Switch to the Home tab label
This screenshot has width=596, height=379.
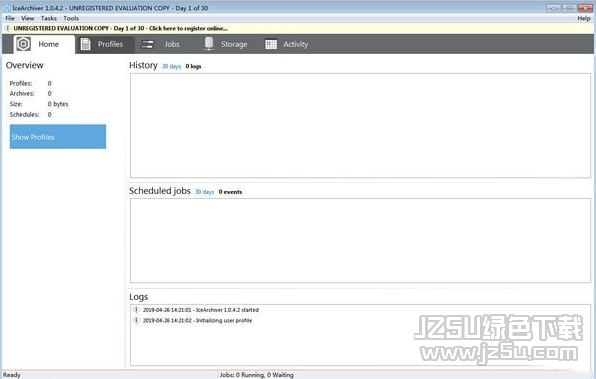coord(49,44)
